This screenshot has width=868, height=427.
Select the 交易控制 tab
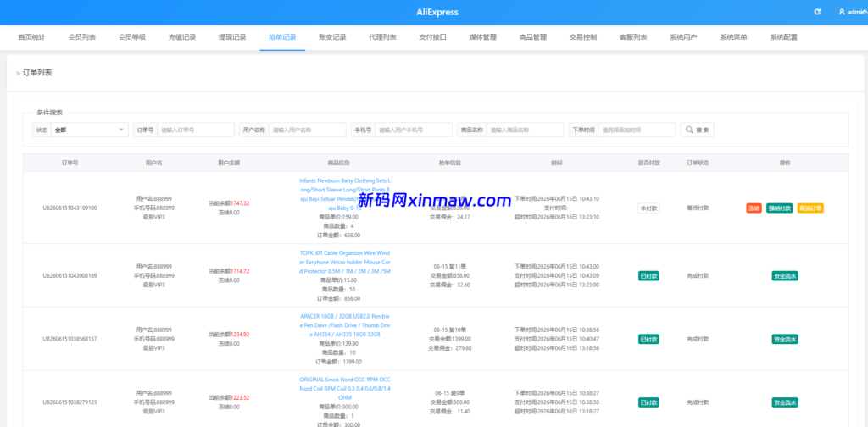point(583,37)
